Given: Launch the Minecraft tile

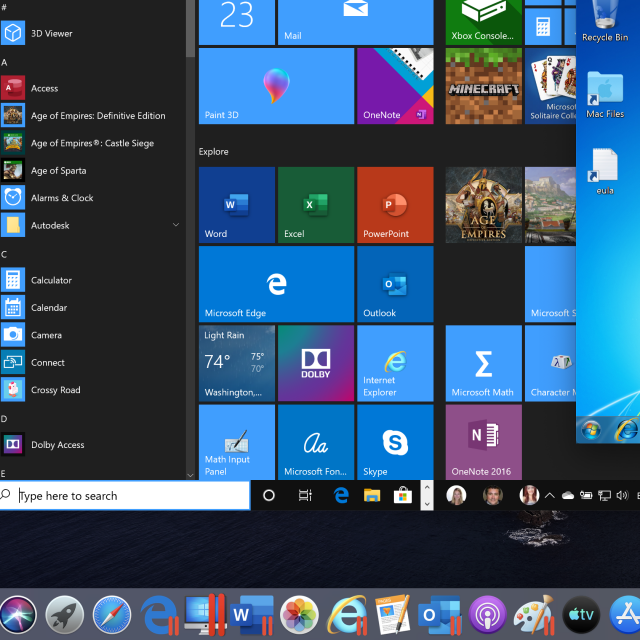Looking at the screenshot, I should pos(484,86).
